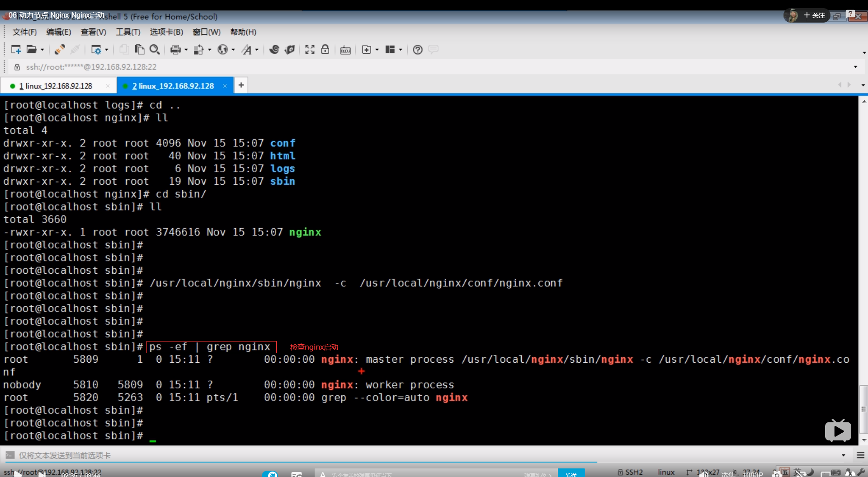Viewport: 868px width, 477px height.
Task: Click the globe encoding icon
Action: click(x=222, y=50)
